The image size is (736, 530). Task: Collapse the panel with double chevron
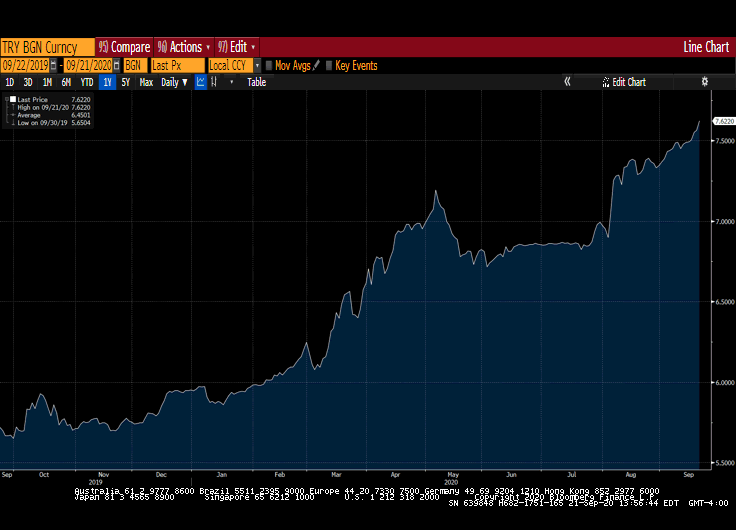[567, 82]
